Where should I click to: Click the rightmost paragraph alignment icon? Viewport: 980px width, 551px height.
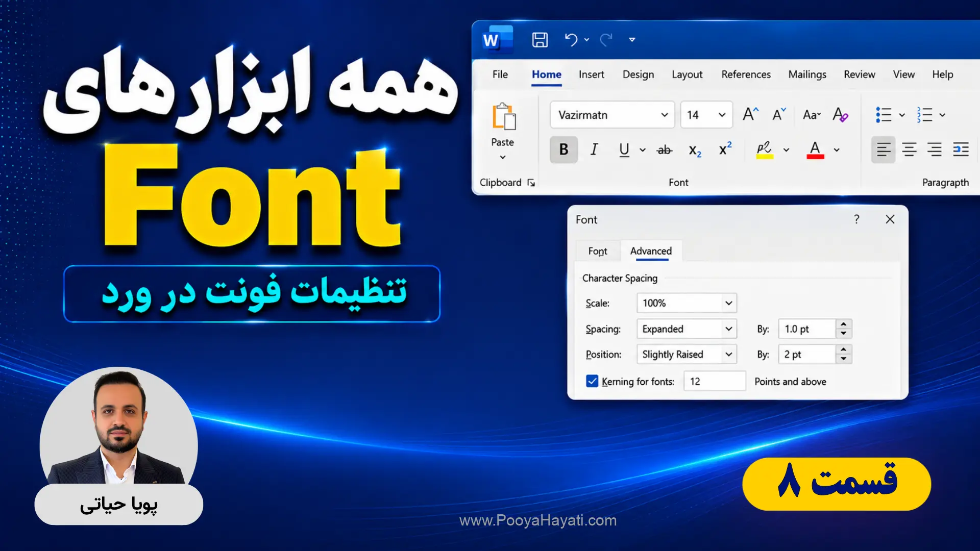pos(961,149)
